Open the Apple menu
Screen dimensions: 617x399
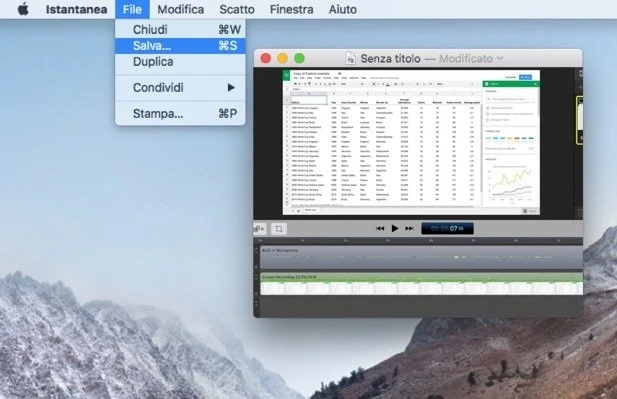tap(23, 9)
